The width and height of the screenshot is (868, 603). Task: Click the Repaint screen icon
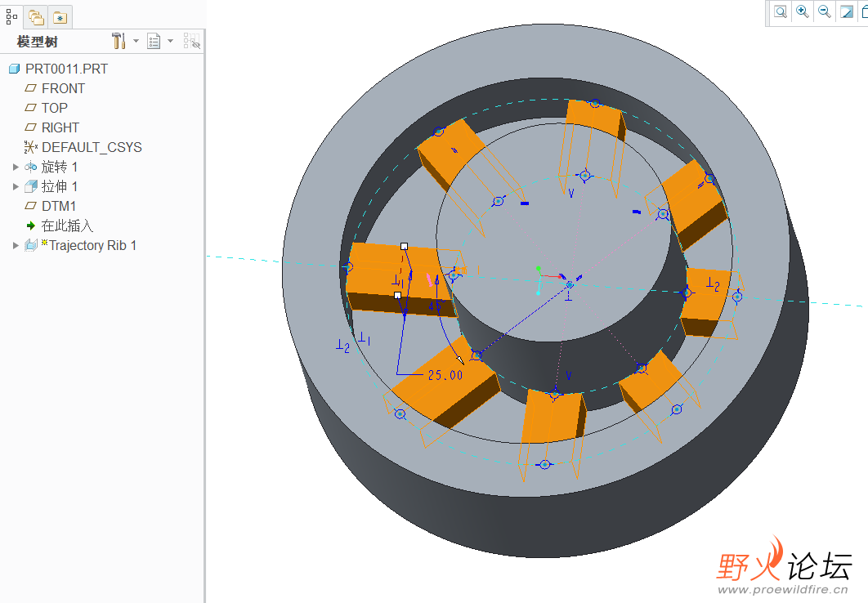(847, 11)
